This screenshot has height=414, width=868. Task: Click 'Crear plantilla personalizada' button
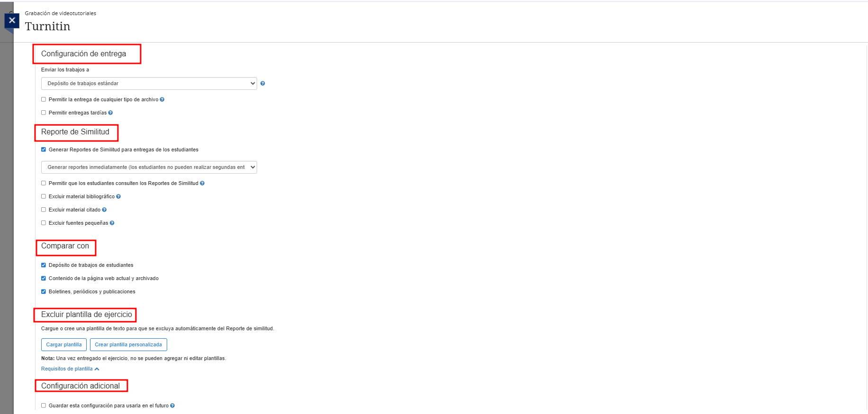128,345
